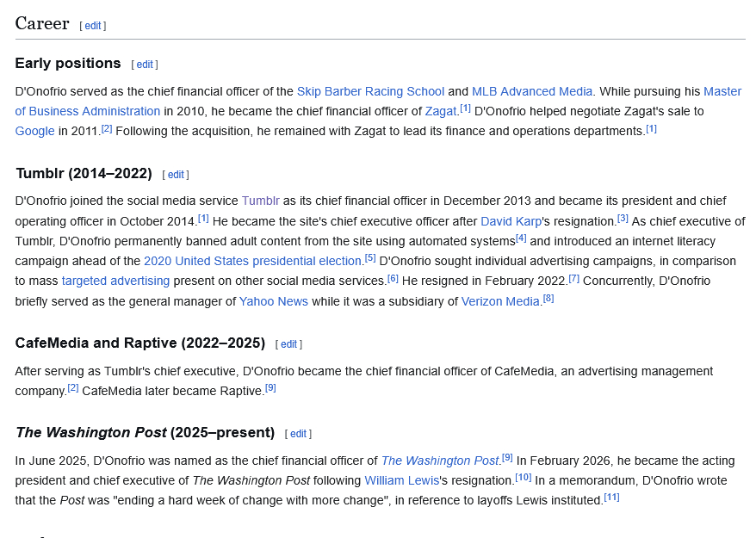This screenshot has width=756, height=538.
Task: Edit the CafeMedia and Raptive section
Action: [x=288, y=344]
